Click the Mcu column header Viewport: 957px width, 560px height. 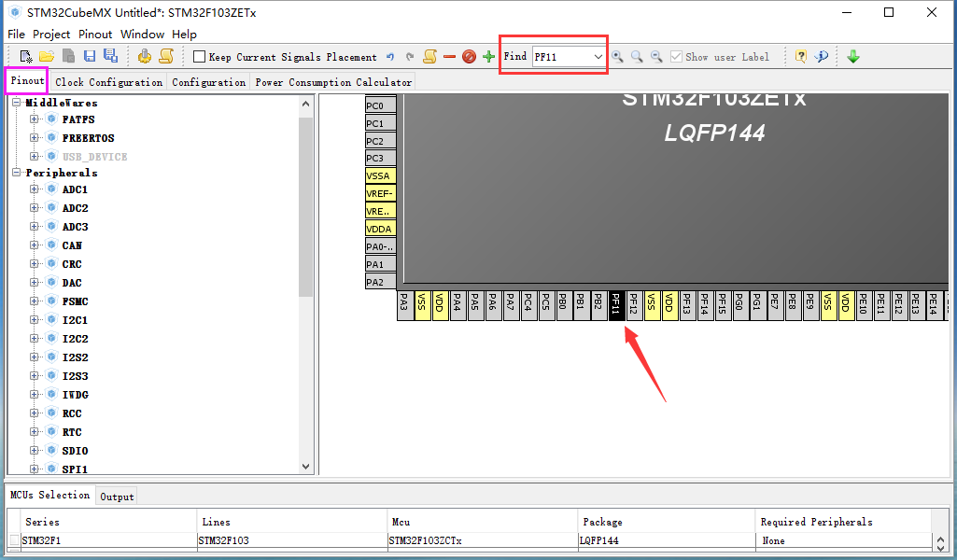482,522
